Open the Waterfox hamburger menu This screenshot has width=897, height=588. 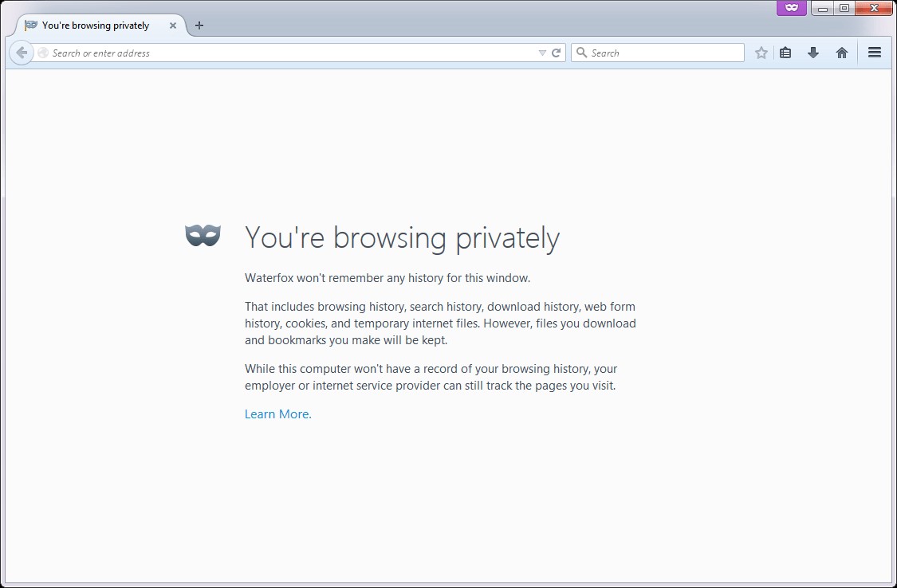[875, 53]
